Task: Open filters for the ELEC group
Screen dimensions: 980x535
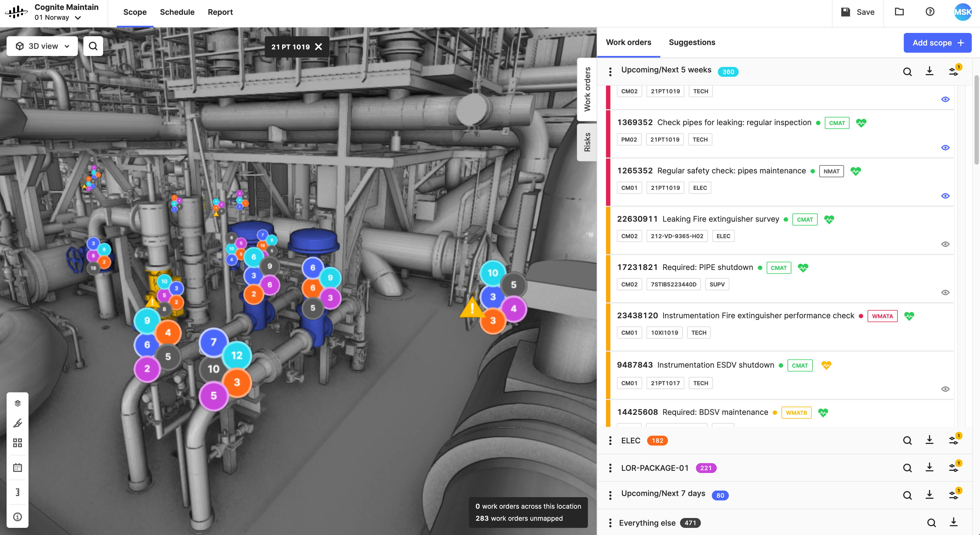Action: pos(954,441)
